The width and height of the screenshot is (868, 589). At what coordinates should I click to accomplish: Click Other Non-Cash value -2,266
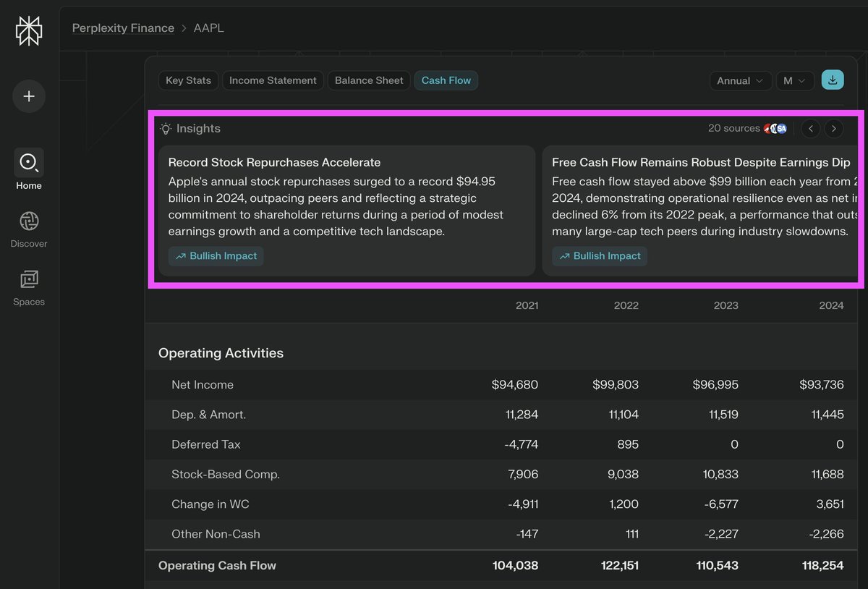click(827, 534)
